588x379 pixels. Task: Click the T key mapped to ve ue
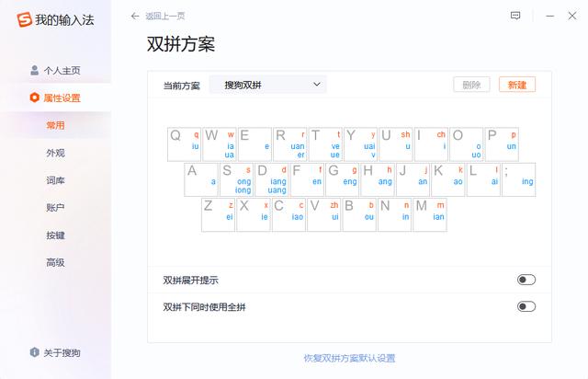pos(325,144)
